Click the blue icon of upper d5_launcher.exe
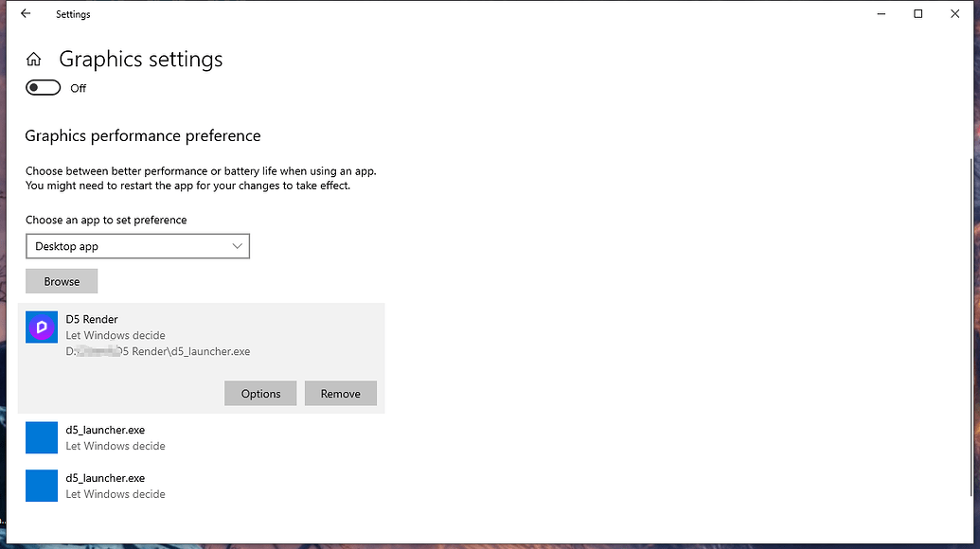 pyautogui.click(x=42, y=437)
